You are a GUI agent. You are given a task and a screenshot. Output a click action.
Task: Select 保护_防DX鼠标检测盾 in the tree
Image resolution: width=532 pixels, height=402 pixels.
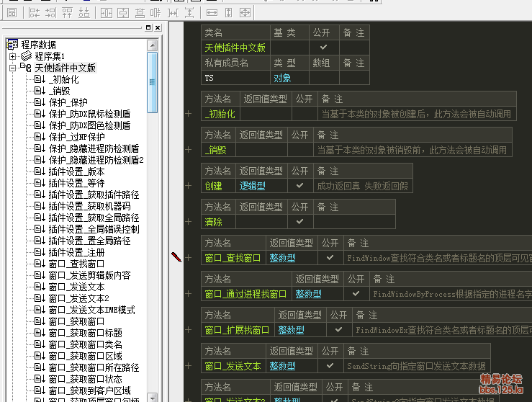(x=89, y=114)
